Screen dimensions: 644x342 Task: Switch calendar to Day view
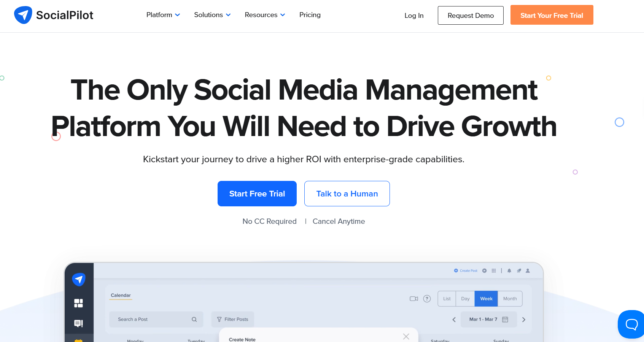(465, 299)
